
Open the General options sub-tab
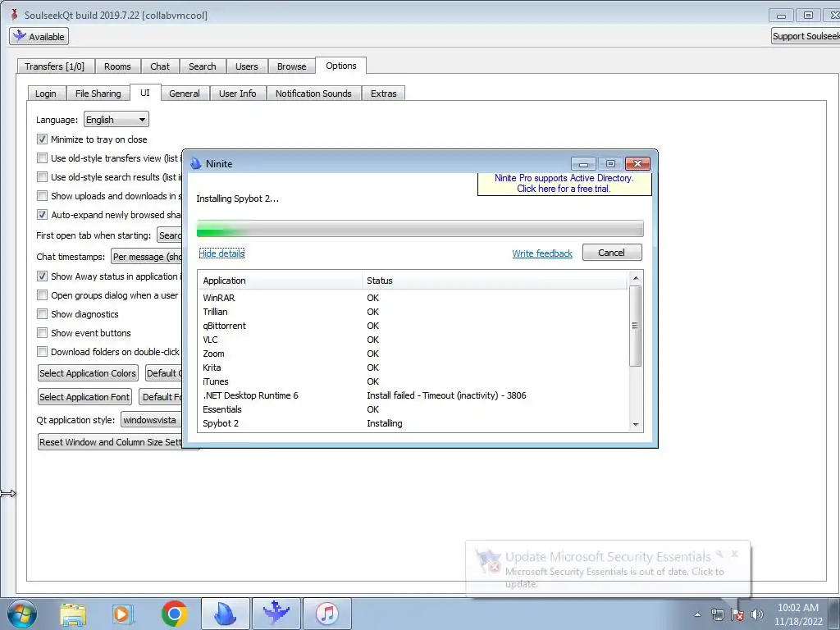coord(185,94)
